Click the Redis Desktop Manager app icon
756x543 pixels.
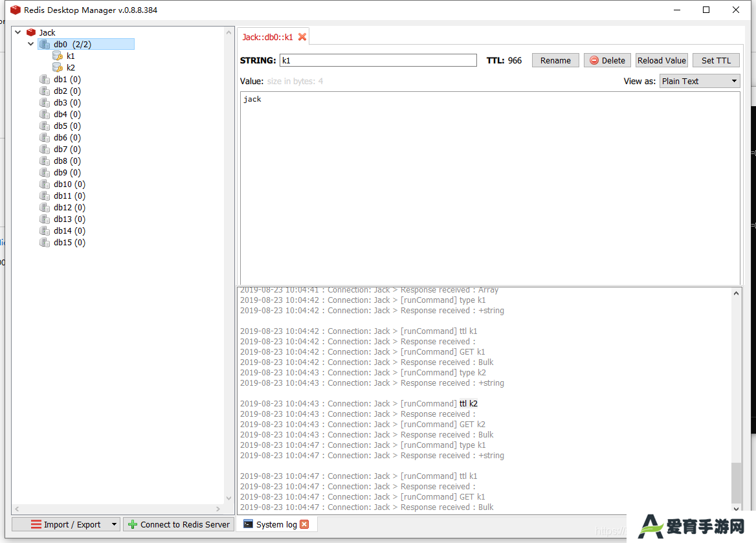[16, 10]
